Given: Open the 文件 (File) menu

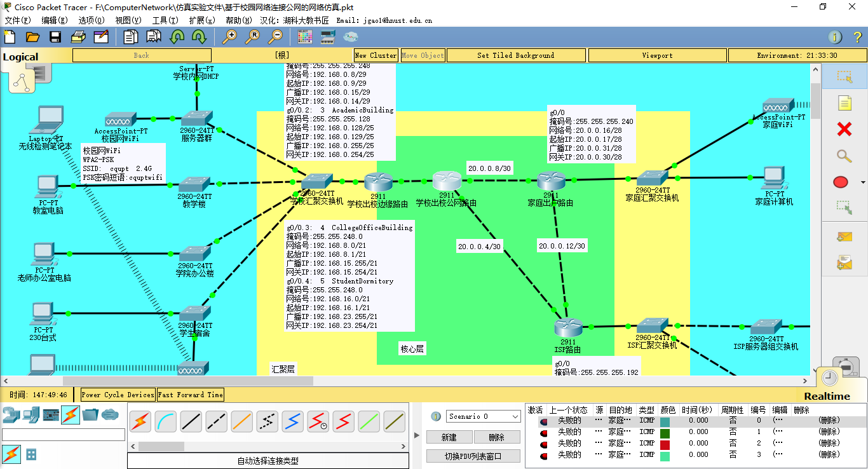Looking at the screenshot, I should tap(18, 20).
